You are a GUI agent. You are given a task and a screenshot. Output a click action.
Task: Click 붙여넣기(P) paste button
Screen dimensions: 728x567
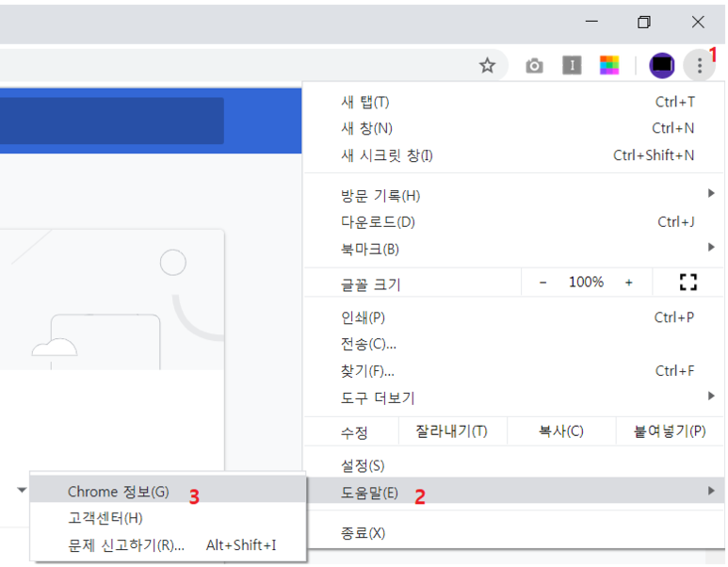point(670,431)
